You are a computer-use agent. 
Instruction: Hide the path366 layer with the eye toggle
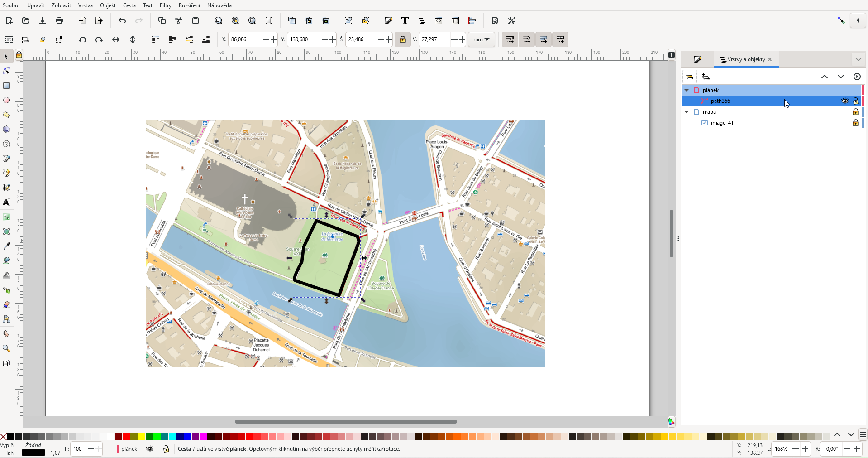pyautogui.click(x=845, y=101)
